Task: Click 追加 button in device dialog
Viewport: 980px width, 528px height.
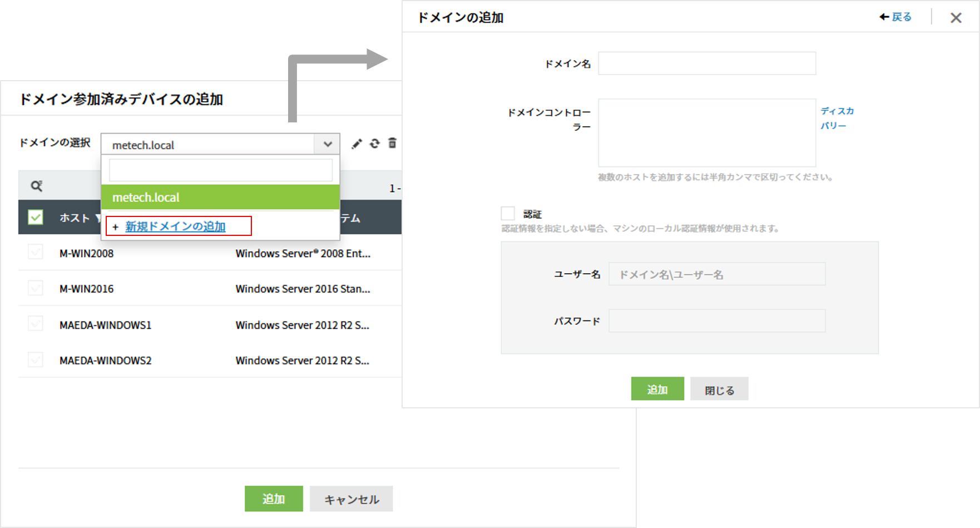Action: (x=274, y=499)
